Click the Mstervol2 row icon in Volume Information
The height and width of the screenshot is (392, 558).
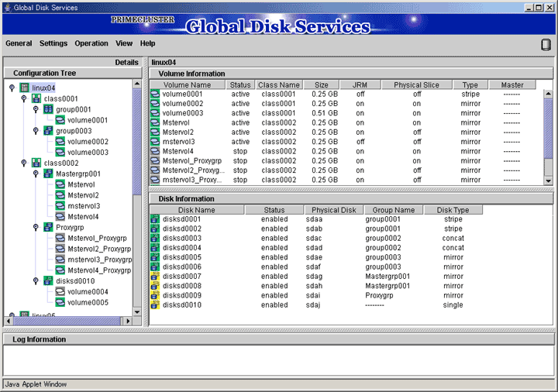click(155, 132)
